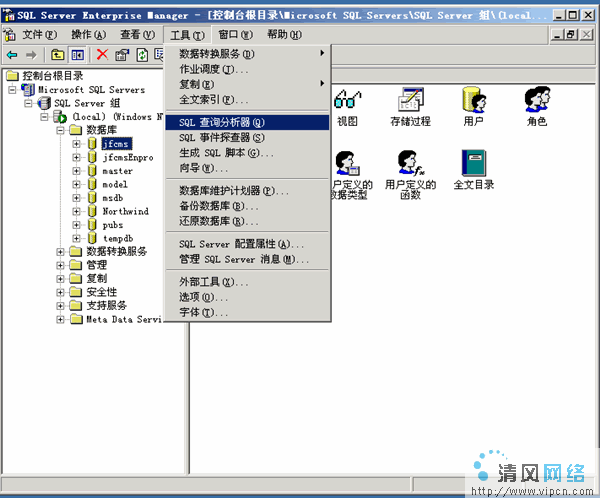Click the (local) server running icon
Screen dimensions: 600x498
(x=59, y=116)
